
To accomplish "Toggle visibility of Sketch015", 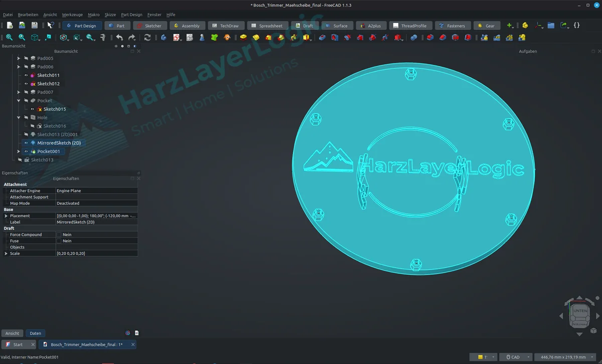I will 32,109.
